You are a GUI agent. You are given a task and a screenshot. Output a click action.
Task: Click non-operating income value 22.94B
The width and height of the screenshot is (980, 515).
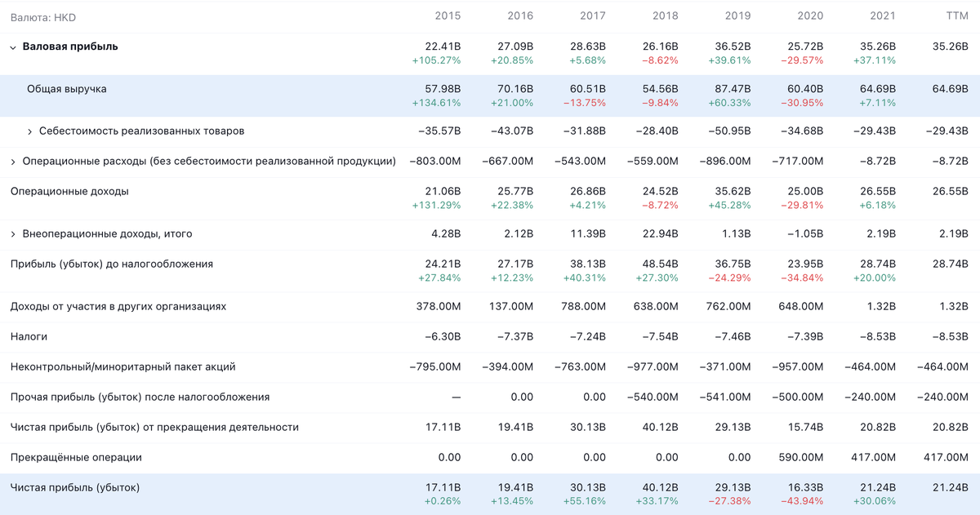[661, 234]
